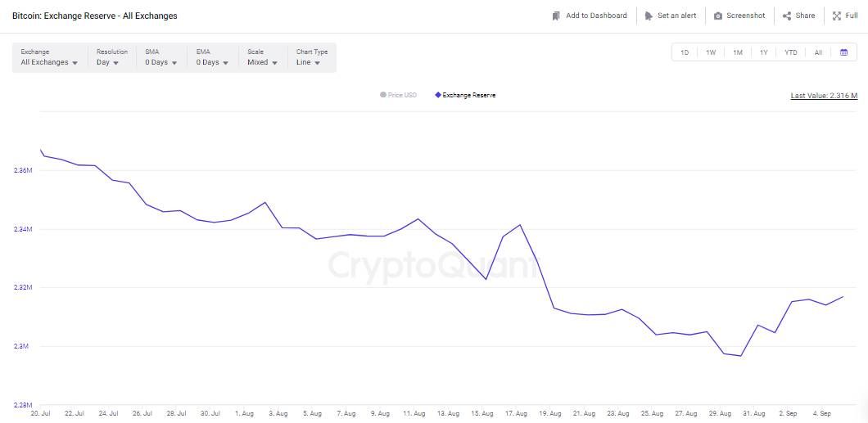Open the calendar date range picker

pos(843,52)
